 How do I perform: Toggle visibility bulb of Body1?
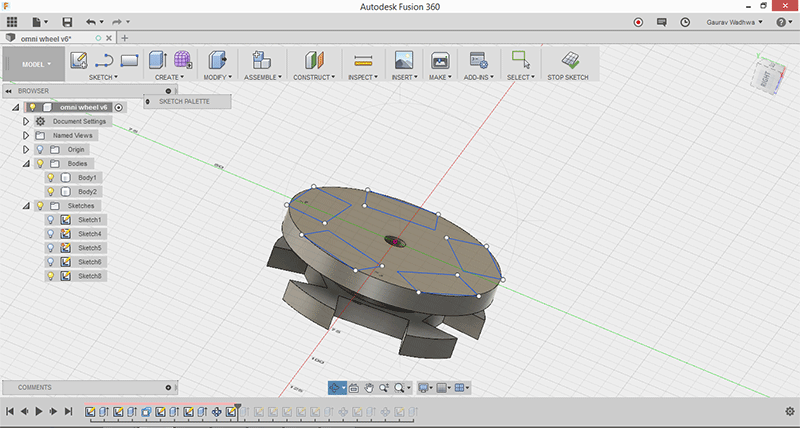pos(50,177)
